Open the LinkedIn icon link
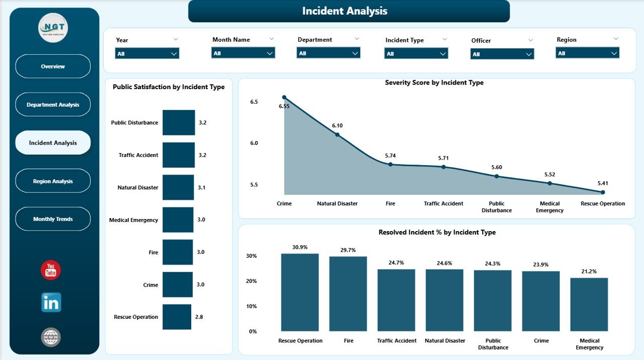 pos(51,302)
